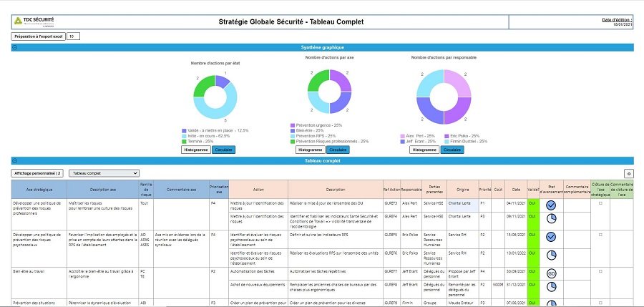This screenshot has width=644, height=307.
Task: Click the 'Proposé par Jeff Erant' origin cell
Action: pos(462,273)
